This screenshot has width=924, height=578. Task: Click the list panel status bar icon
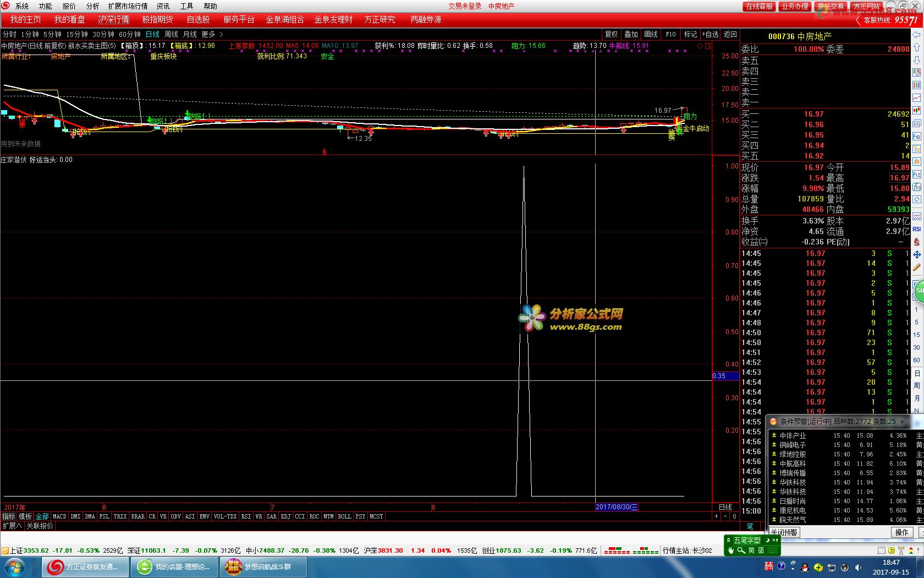(x=881, y=550)
